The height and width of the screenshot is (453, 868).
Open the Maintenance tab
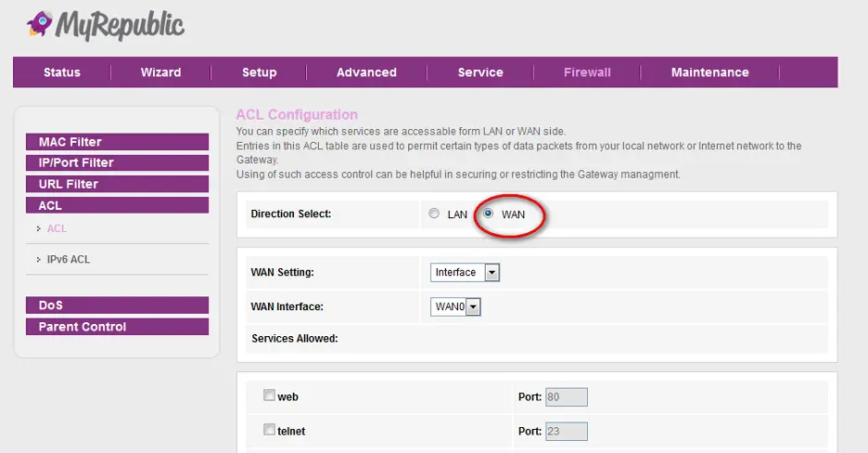click(709, 72)
